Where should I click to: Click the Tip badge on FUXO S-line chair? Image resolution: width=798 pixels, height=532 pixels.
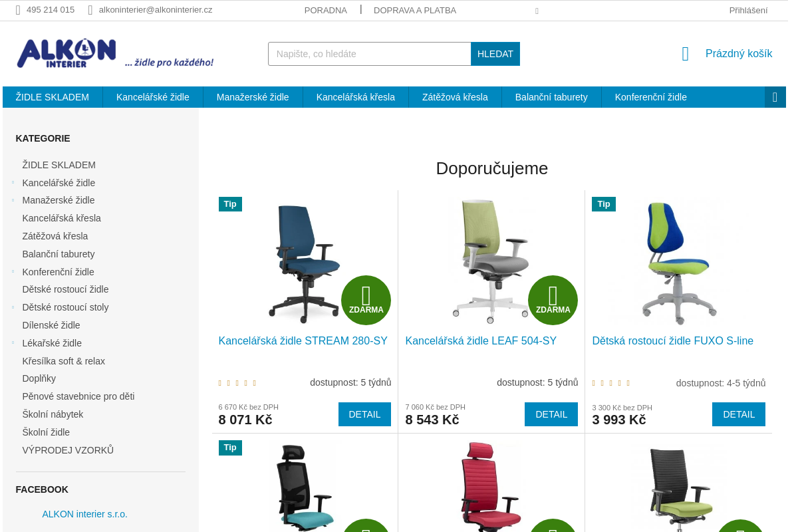(604, 204)
